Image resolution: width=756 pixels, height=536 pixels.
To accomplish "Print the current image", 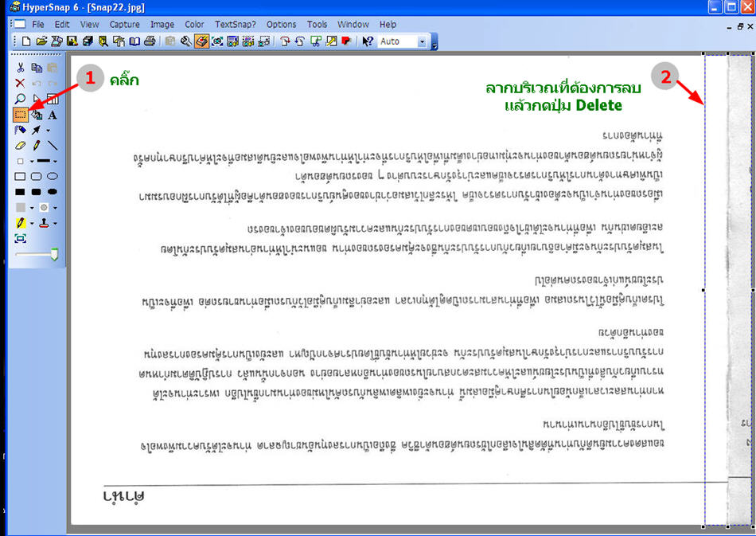I will click(150, 41).
